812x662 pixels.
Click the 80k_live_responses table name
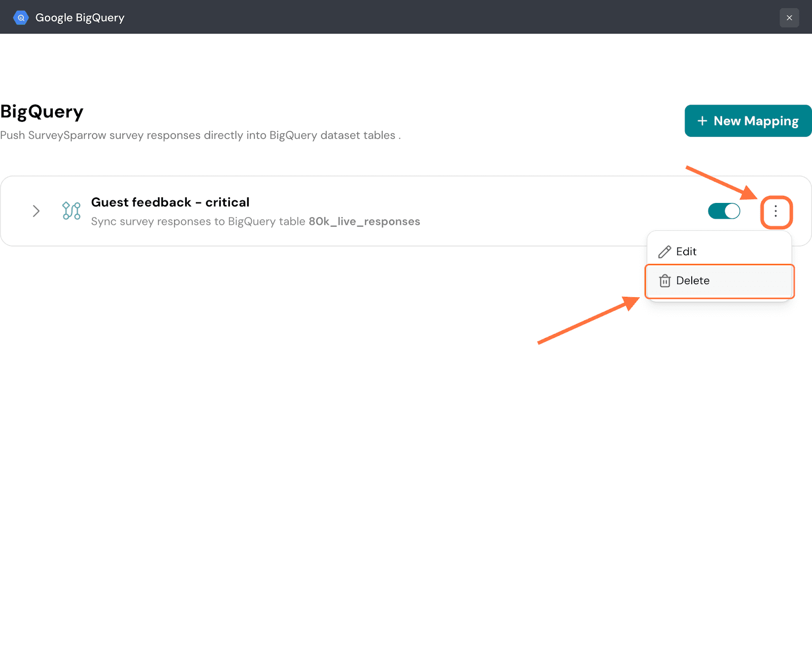[x=364, y=222]
